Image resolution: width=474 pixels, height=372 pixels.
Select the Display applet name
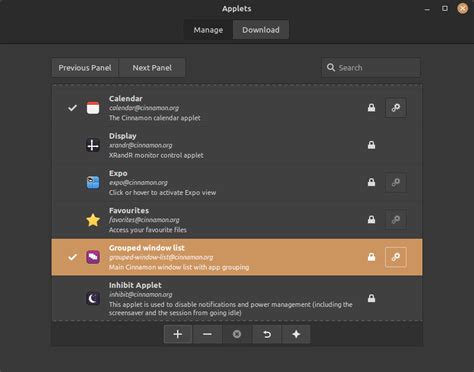[x=123, y=136]
